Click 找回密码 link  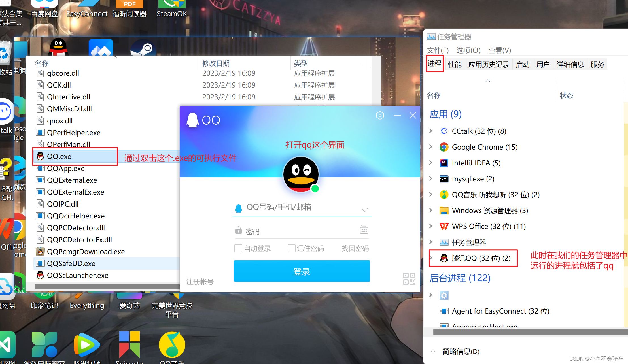[355, 248]
